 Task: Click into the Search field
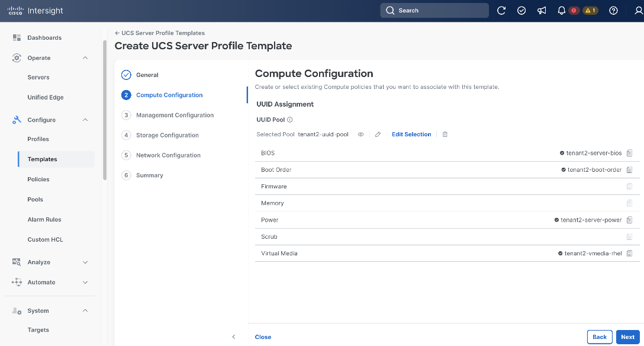click(x=434, y=11)
